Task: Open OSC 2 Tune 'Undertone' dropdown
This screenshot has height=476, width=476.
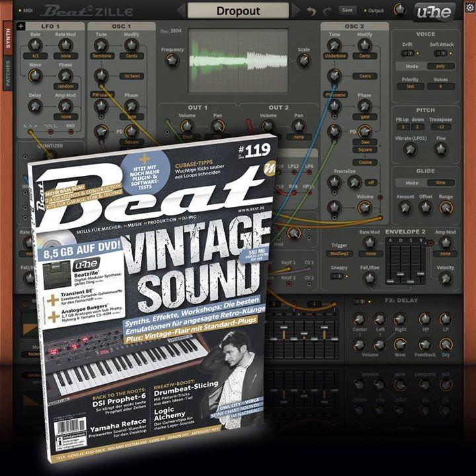Action: click(x=335, y=56)
